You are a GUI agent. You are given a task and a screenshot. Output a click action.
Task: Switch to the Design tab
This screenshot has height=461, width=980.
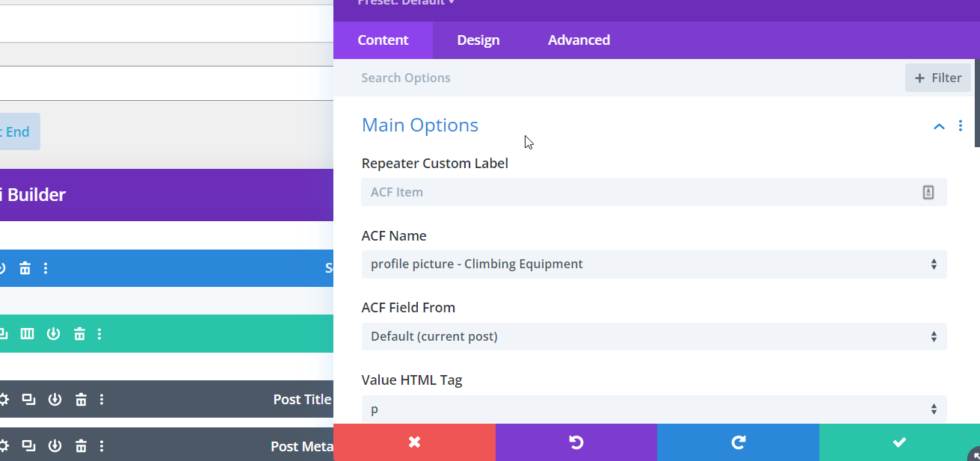478,40
